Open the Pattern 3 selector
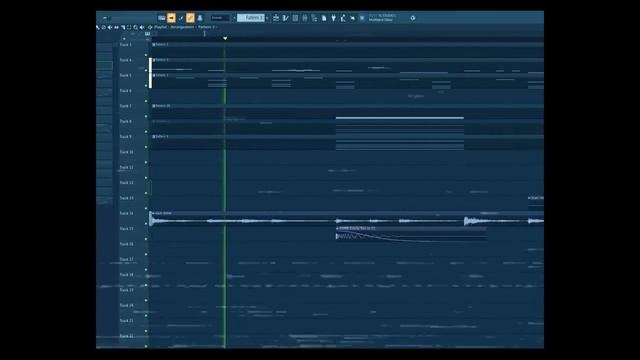 [251, 18]
